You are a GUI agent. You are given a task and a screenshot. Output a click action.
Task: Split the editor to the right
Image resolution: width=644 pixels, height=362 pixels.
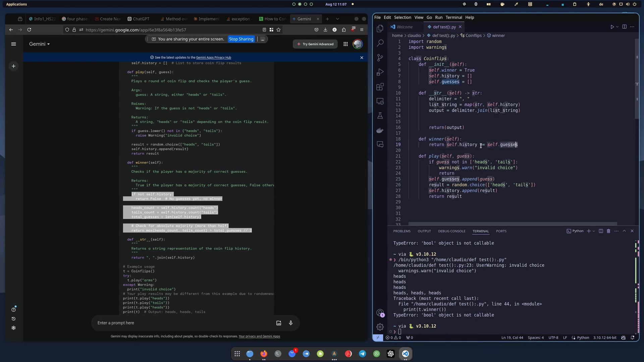coord(624,27)
